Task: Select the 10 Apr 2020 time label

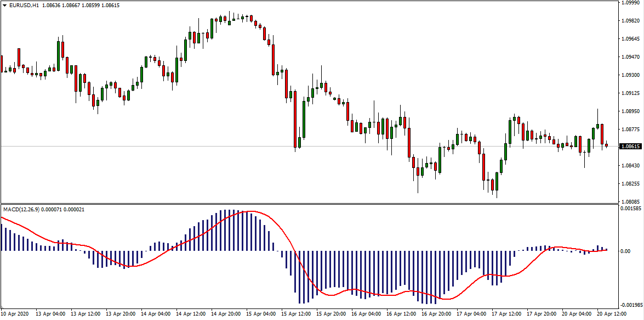Action: tap(15, 315)
